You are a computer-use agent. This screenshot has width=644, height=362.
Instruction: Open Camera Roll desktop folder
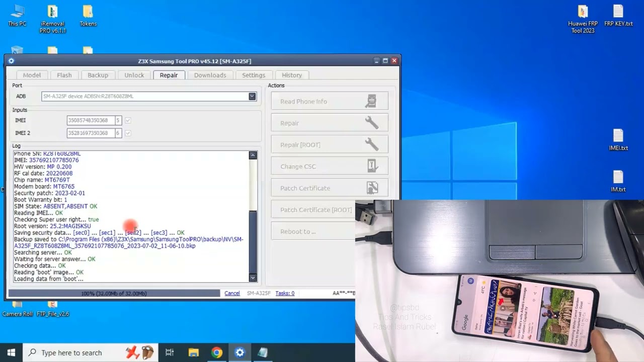[17, 310]
